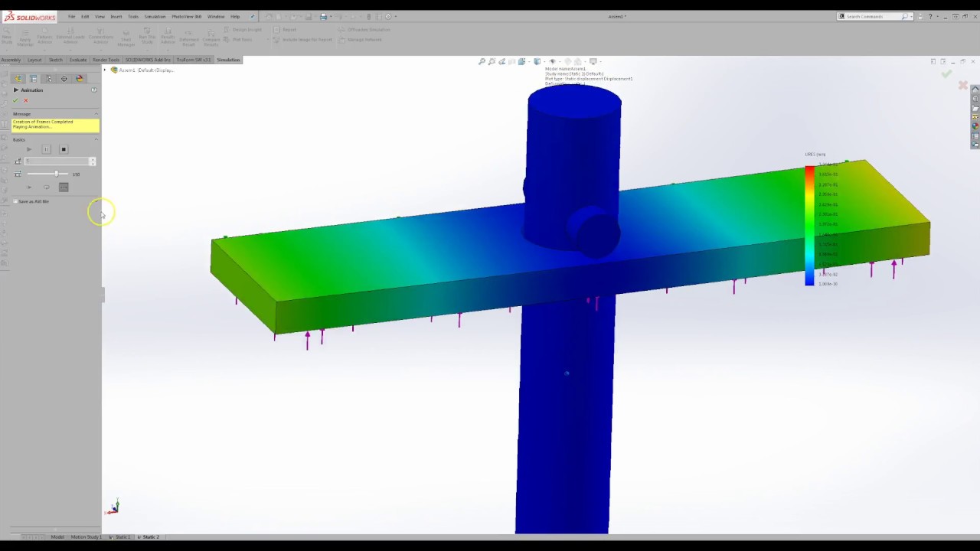Screen dimensions: 980x551
Task: Open the Window menu
Action: coord(216,16)
